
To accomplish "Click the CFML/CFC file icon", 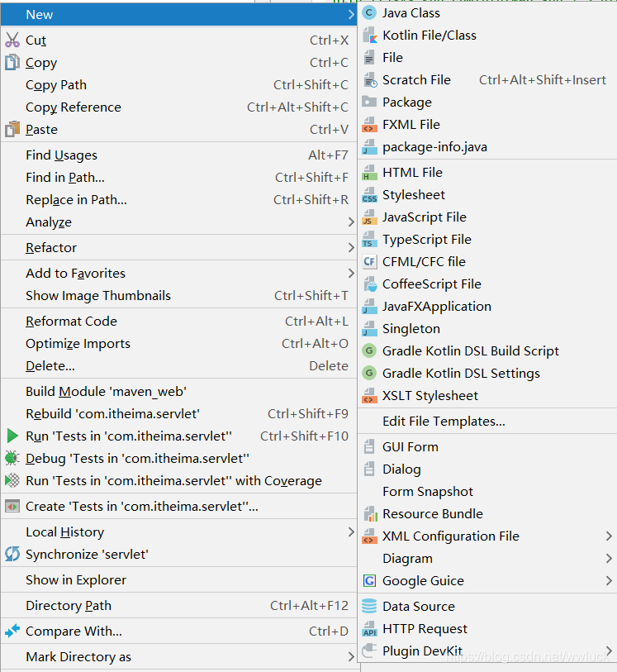I will [369, 261].
